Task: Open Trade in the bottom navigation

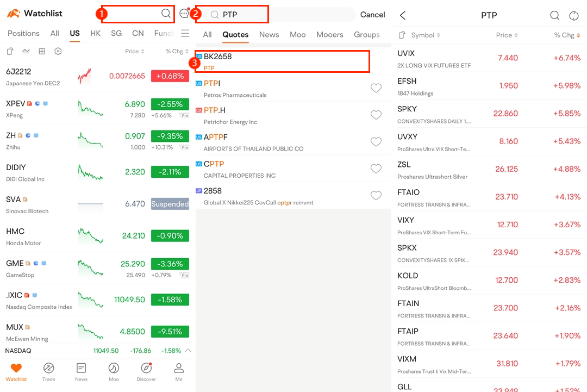Action: pyautogui.click(x=49, y=372)
